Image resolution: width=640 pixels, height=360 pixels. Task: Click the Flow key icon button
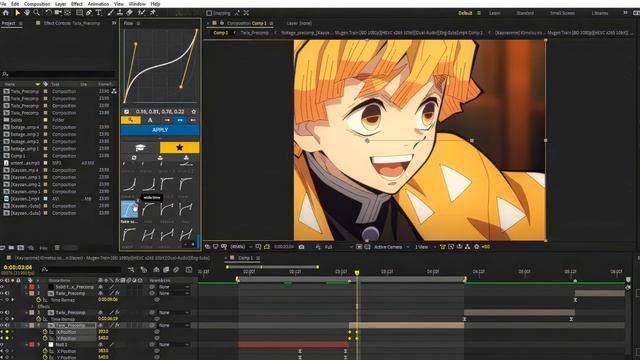pos(131,120)
